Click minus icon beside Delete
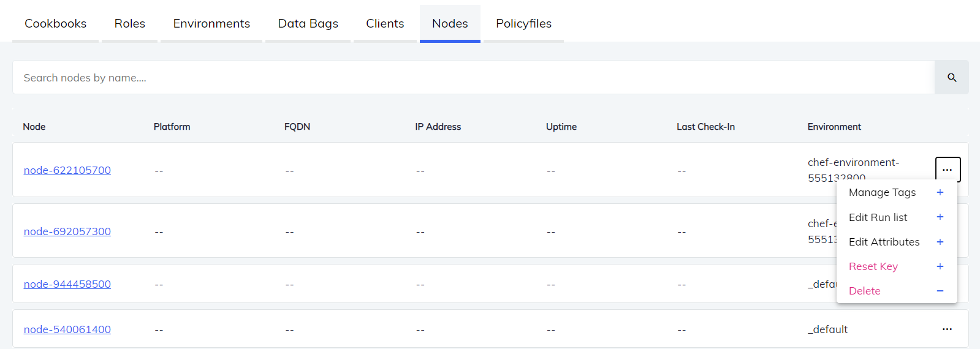This screenshot has width=980, height=349. tap(940, 291)
